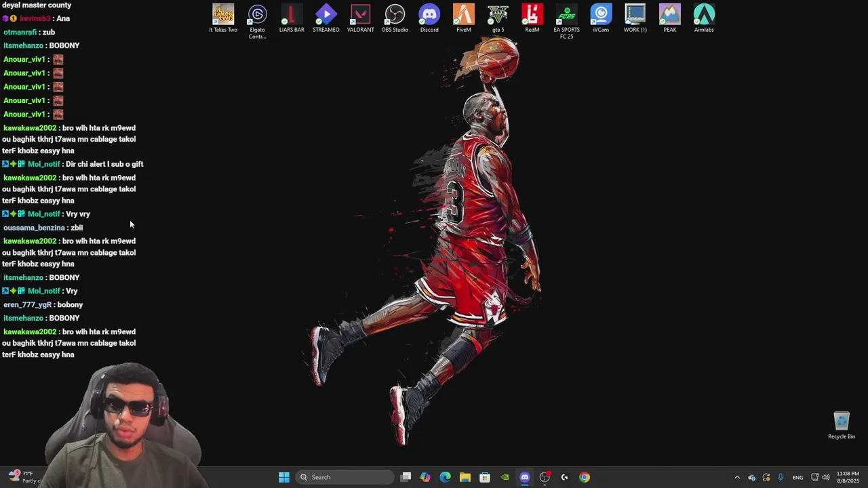Open the 11:08 PM clock and calendar
The image size is (868, 488).
click(x=848, y=477)
